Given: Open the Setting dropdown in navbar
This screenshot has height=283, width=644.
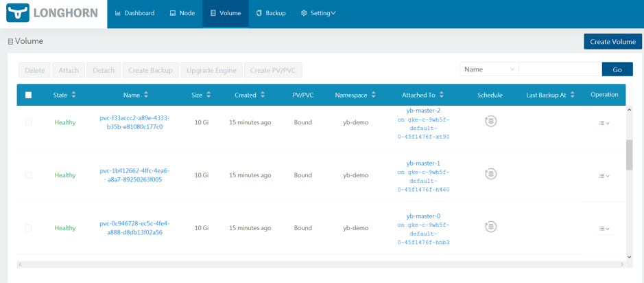Looking at the screenshot, I should pos(318,13).
